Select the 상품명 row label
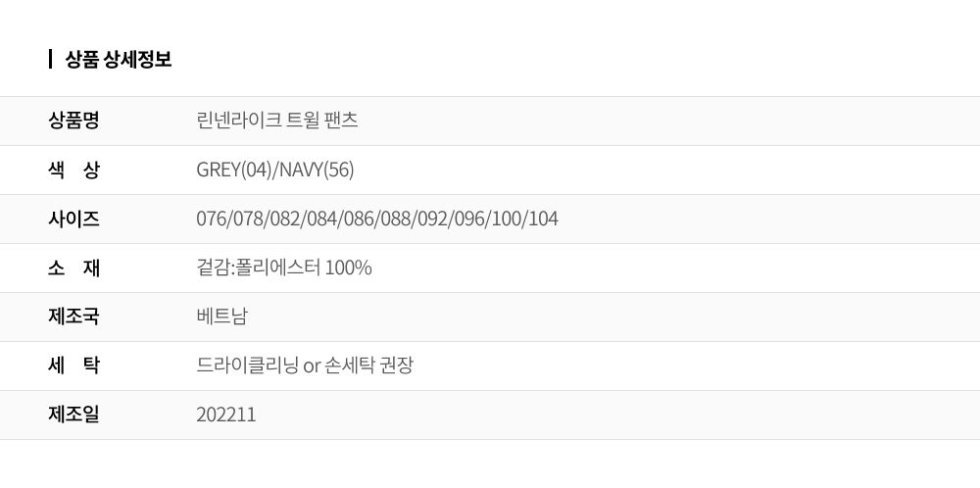This screenshot has height=488, width=980. (73, 121)
